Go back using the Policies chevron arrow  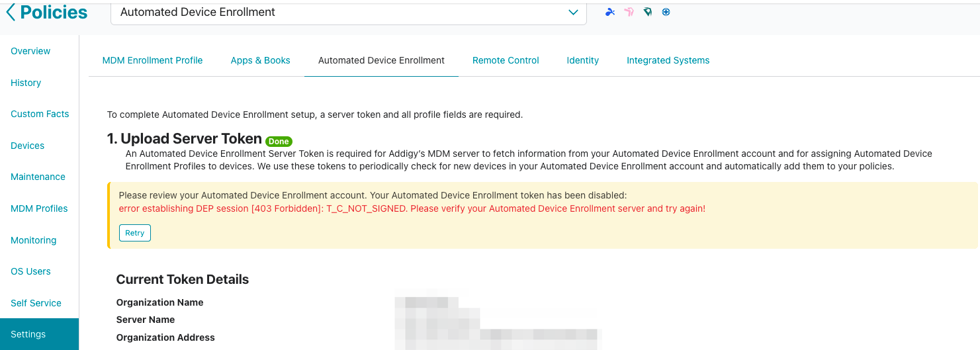(10, 12)
